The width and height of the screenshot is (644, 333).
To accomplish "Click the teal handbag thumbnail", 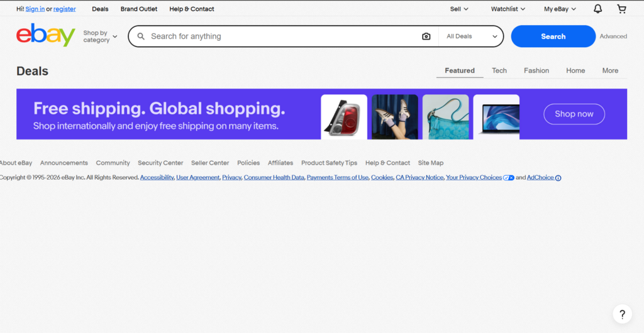I will pyautogui.click(x=445, y=117).
